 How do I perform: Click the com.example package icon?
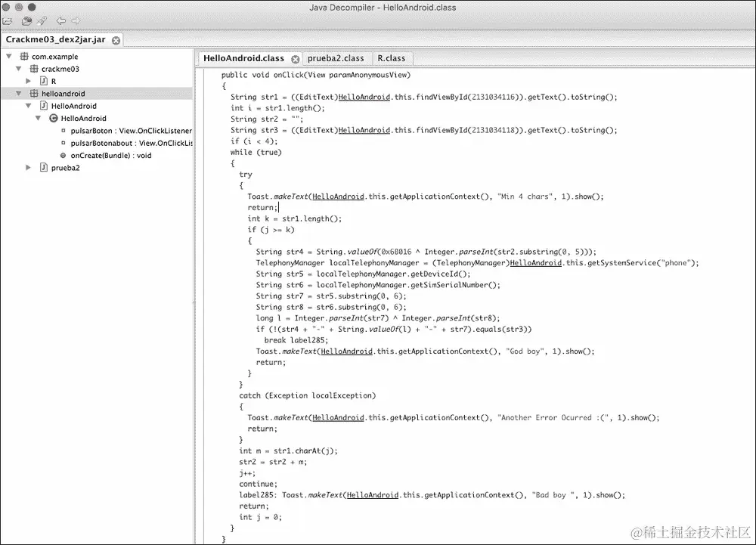click(x=23, y=57)
